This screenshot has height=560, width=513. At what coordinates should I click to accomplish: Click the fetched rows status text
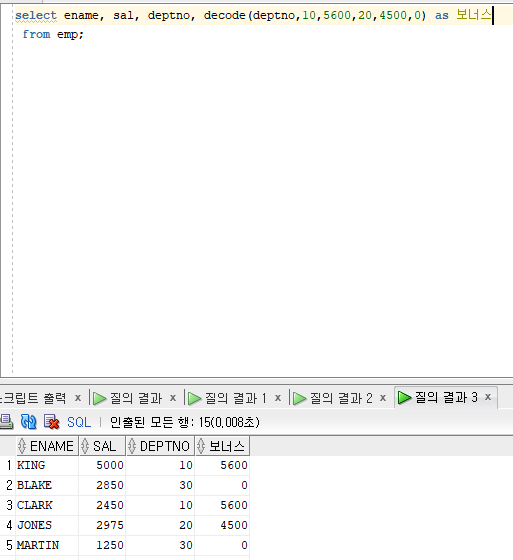pyautogui.click(x=184, y=422)
